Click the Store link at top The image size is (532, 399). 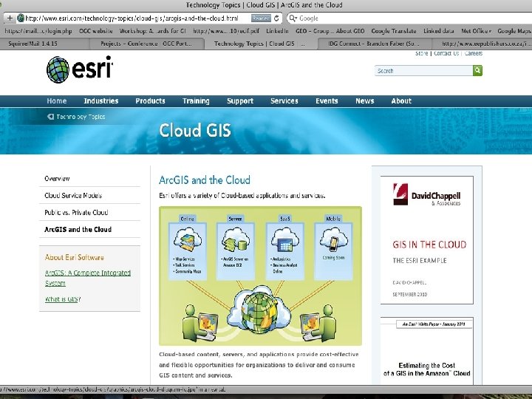click(x=421, y=53)
